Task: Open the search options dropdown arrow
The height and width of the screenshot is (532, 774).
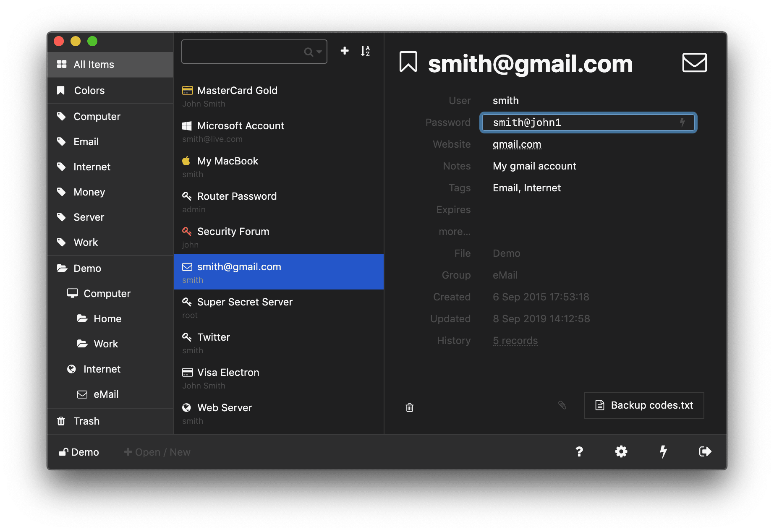Action: [319, 52]
